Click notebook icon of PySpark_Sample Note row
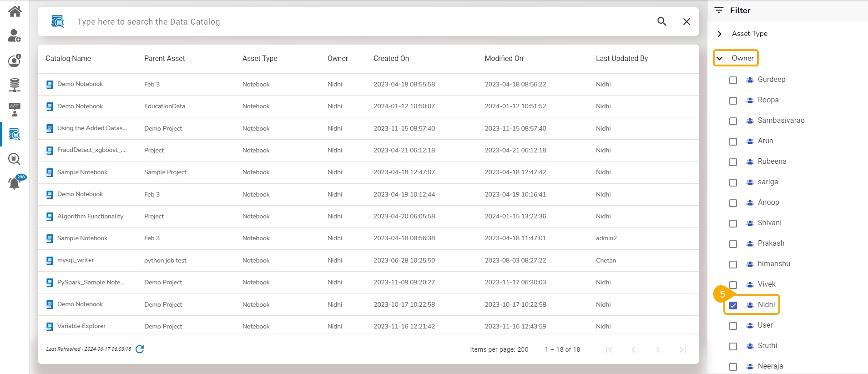Image resolution: width=868 pixels, height=374 pixels. [x=50, y=283]
